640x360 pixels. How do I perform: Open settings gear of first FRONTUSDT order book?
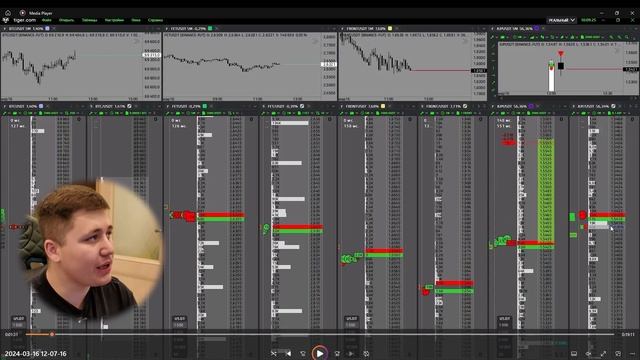click(410, 119)
